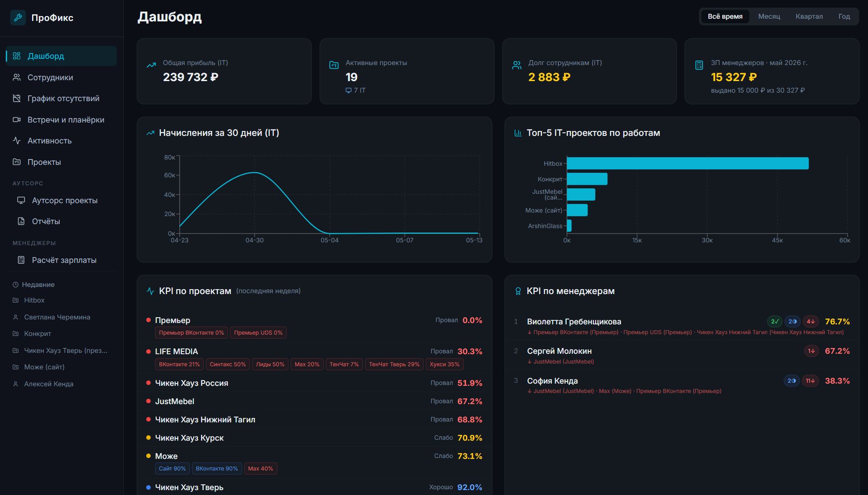Click the 7 IT label under active projects
Screen dimensions: 868x495
pos(356,90)
